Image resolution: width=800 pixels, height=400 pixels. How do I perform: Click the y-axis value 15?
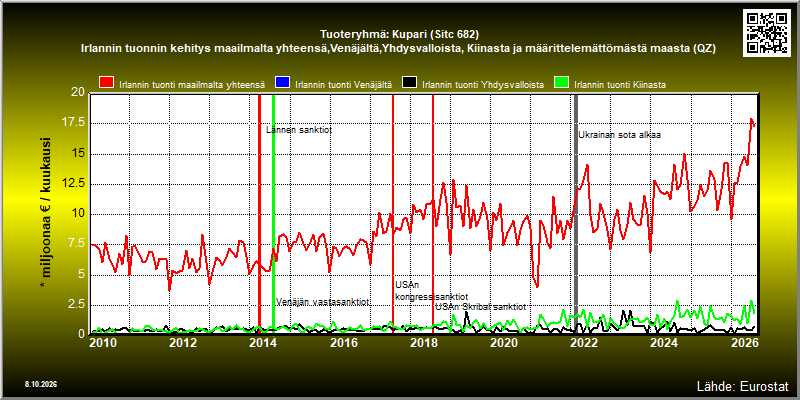click(78, 154)
